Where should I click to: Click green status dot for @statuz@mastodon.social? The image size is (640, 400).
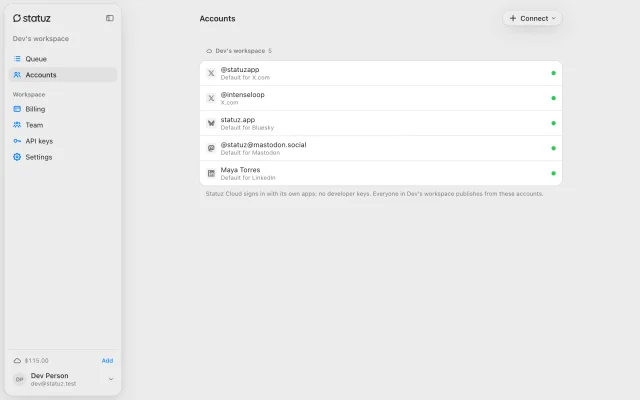pos(553,148)
